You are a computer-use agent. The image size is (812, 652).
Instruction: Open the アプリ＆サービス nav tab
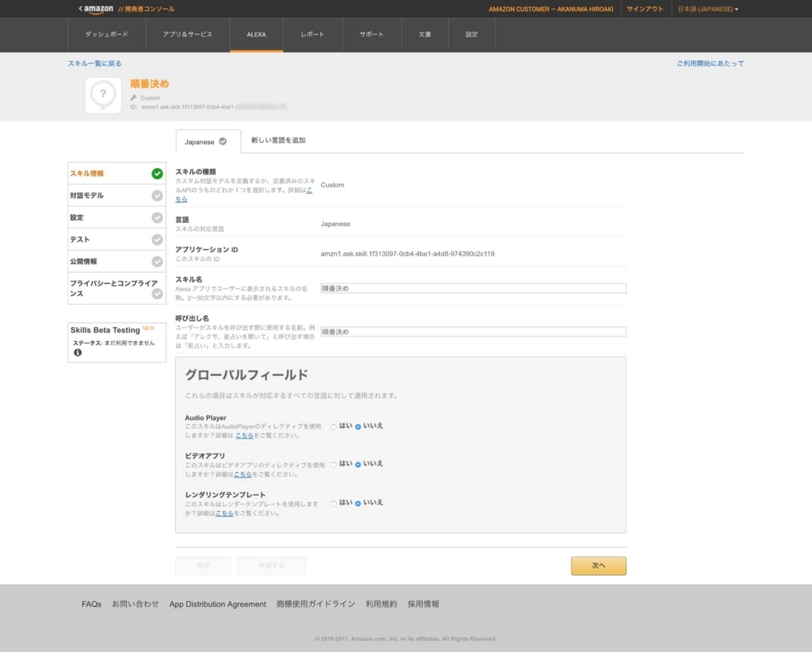pyautogui.click(x=187, y=35)
